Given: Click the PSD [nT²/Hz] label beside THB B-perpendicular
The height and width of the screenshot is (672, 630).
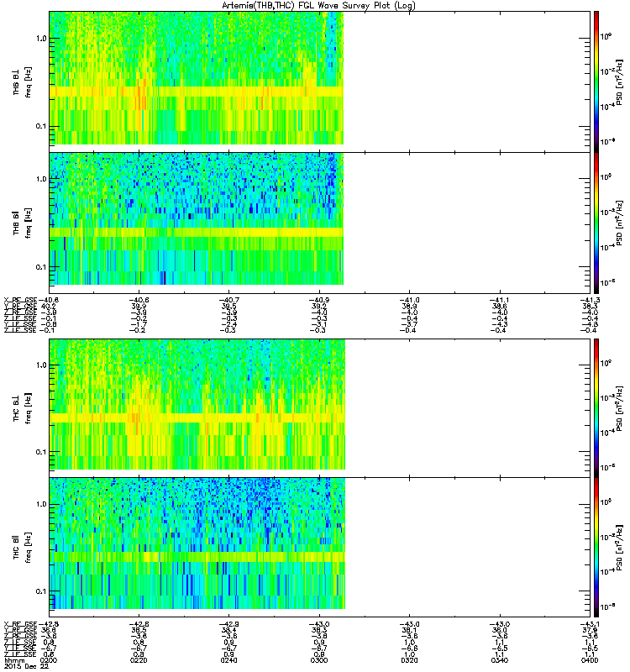Looking at the screenshot, I should [x=619, y=82].
